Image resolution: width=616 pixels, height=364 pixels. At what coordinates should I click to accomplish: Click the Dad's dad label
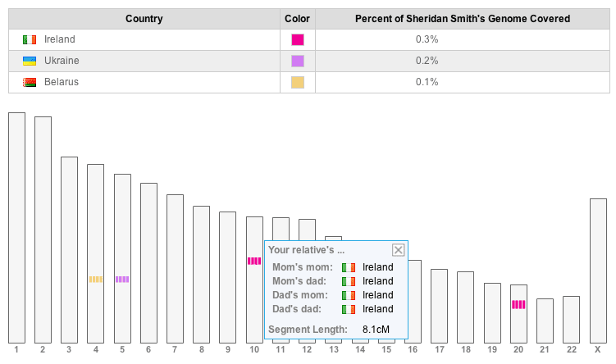pyautogui.click(x=297, y=309)
